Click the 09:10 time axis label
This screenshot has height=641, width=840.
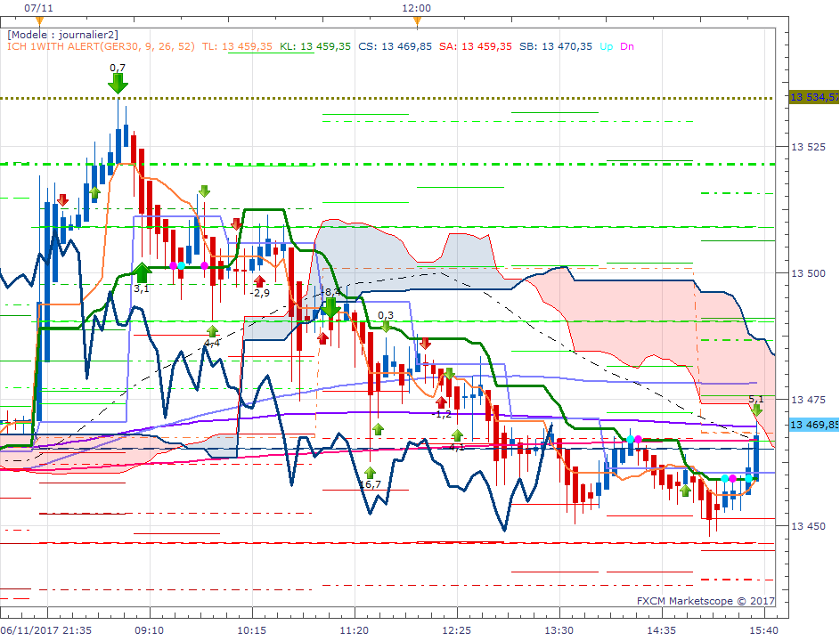(x=150, y=630)
